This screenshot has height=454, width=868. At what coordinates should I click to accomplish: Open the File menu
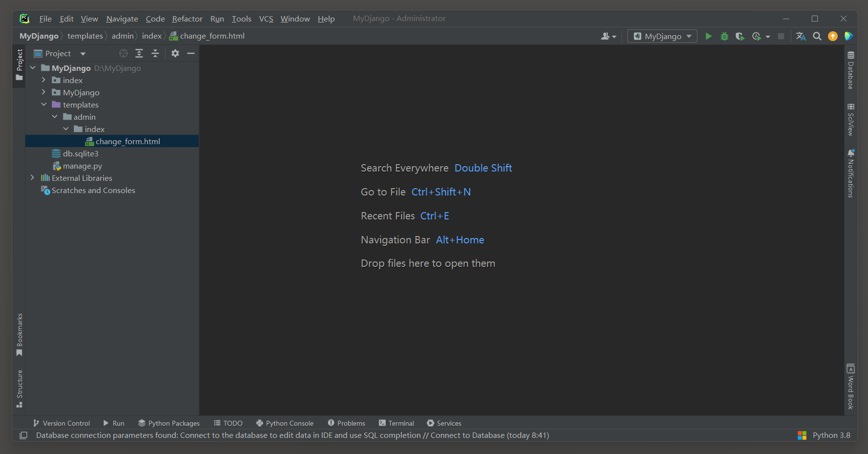pos(45,19)
